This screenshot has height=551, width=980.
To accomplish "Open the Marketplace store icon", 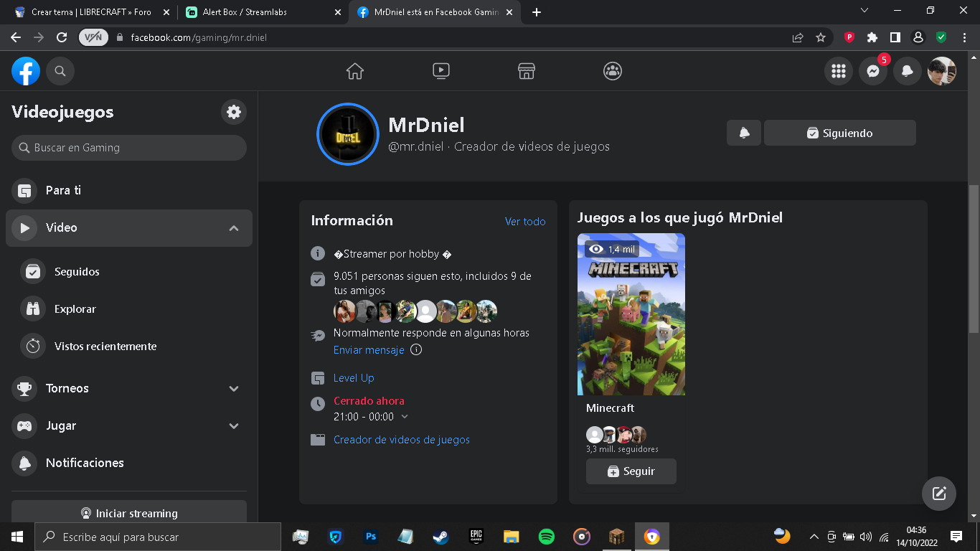I will (527, 71).
